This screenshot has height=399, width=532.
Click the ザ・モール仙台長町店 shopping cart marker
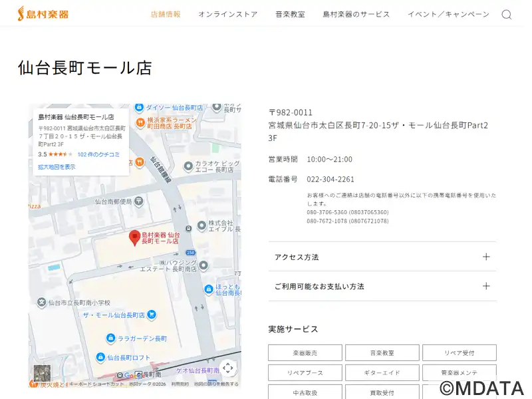pos(152,315)
